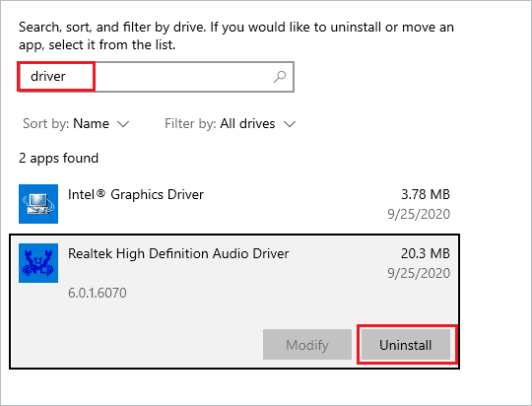Click the Intel Graphics Driver icon

(38, 204)
